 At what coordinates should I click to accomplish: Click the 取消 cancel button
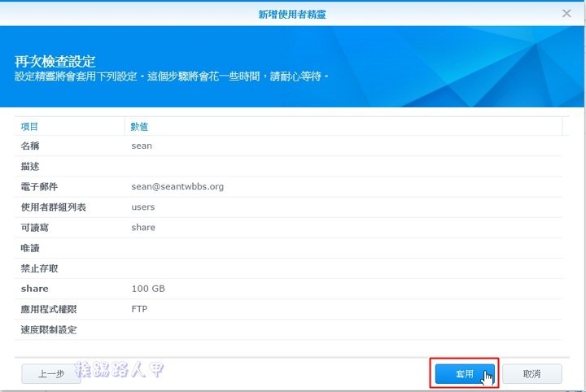click(x=531, y=374)
